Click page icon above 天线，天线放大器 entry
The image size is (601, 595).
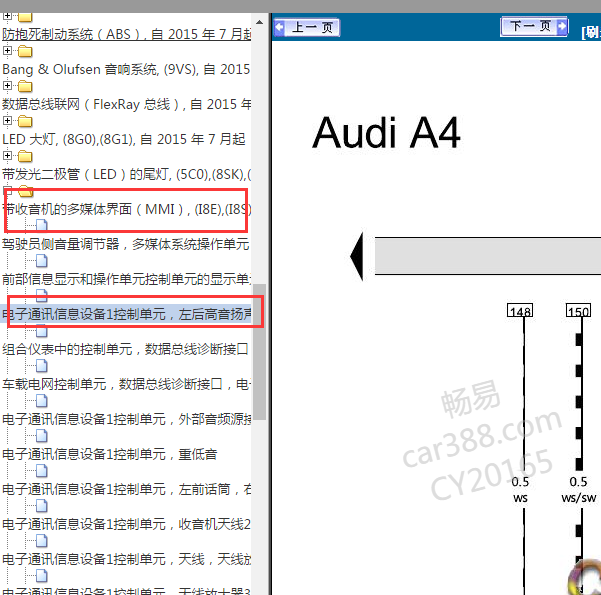tap(42, 541)
